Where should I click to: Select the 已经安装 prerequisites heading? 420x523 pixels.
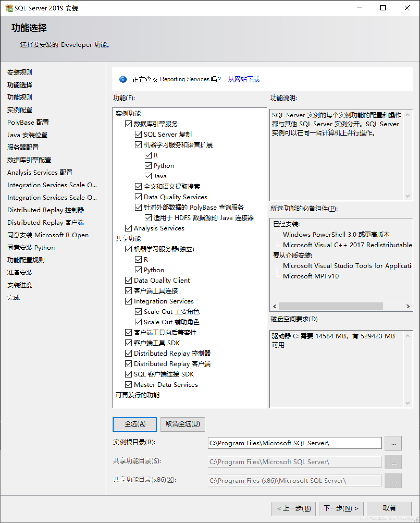[286, 224]
